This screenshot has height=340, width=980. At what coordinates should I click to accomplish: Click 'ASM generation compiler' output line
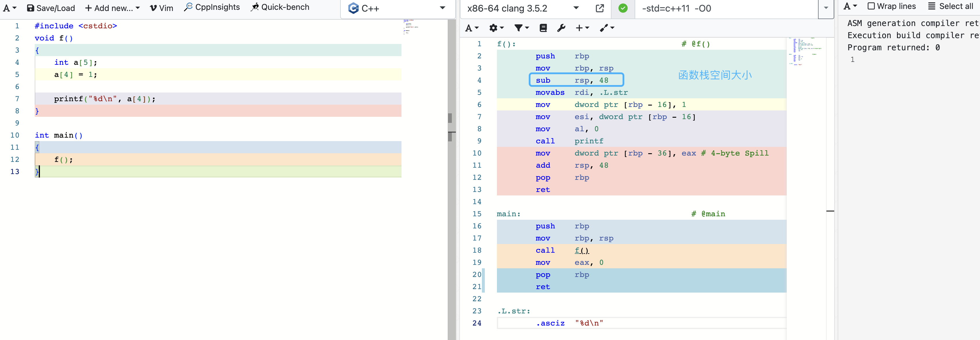913,23
